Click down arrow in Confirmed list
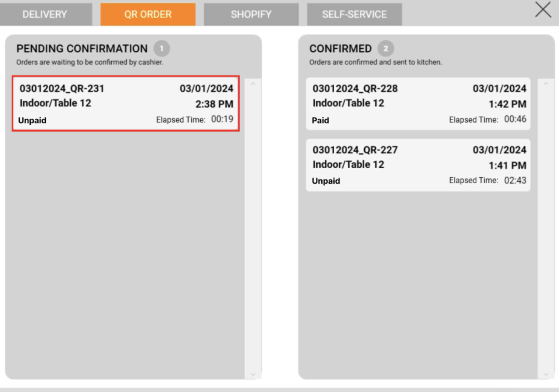559x392 pixels. (546, 374)
